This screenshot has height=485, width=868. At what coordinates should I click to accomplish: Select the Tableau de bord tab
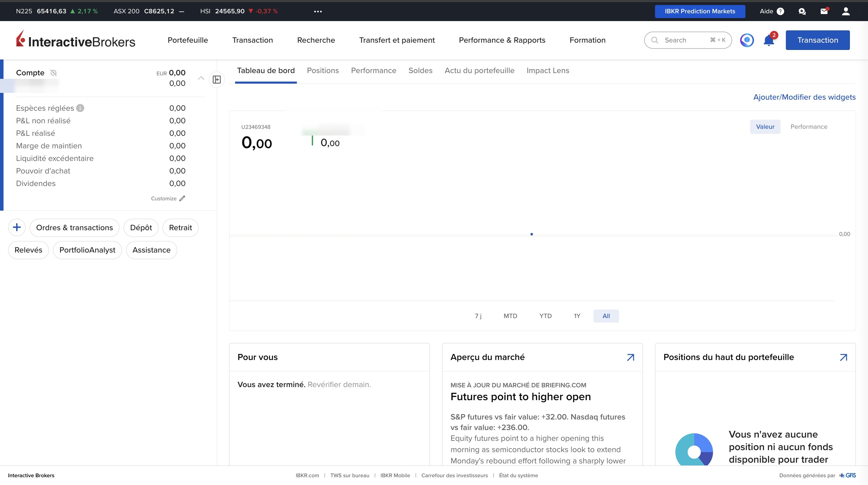click(x=266, y=71)
